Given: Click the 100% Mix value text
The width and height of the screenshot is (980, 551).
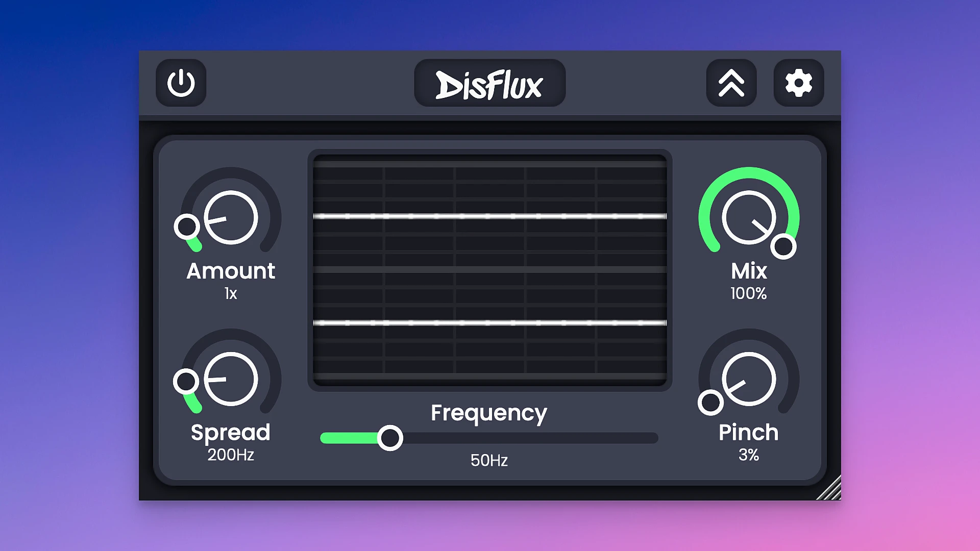Looking at the screenshot, I should 749,293.
